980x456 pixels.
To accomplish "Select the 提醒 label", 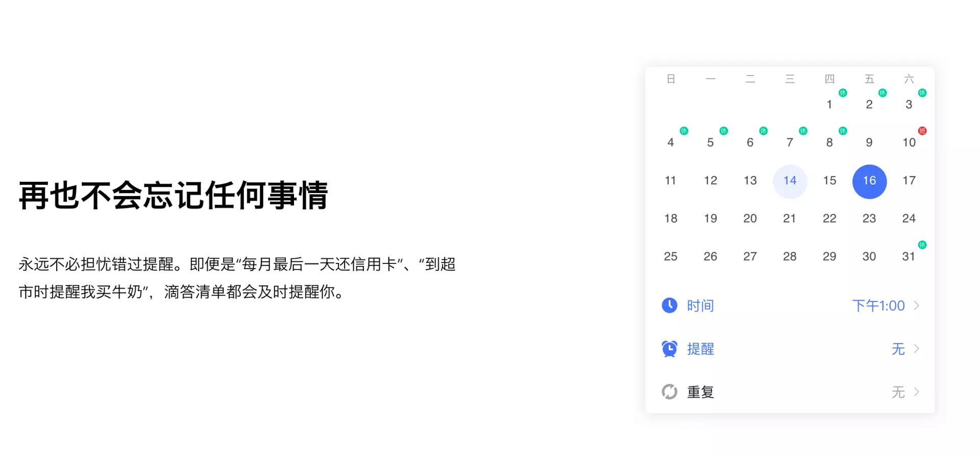I will [700, 349].
